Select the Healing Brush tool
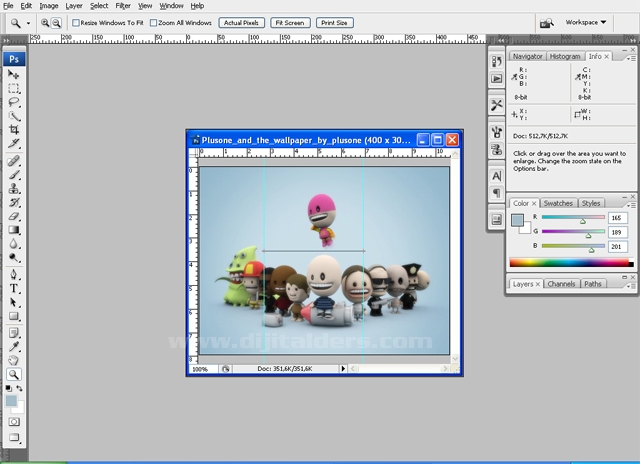Screen dimensions: 640x464 click(x=13, y=161)
